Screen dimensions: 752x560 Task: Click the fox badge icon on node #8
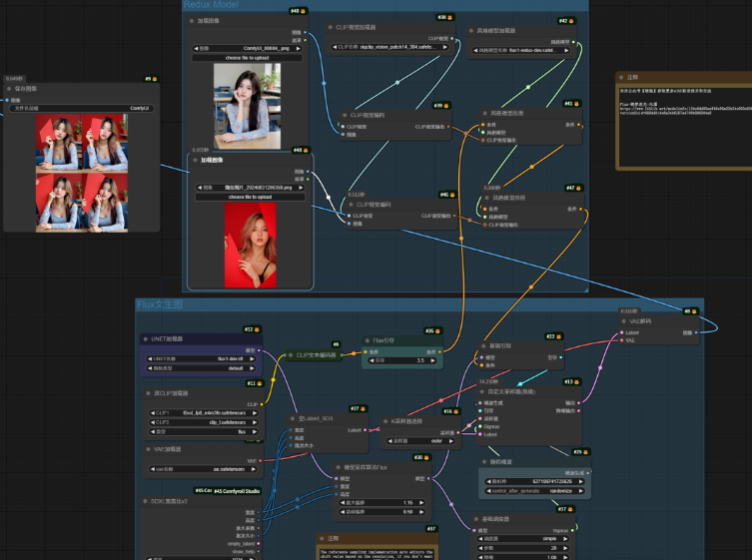(693, 311)
